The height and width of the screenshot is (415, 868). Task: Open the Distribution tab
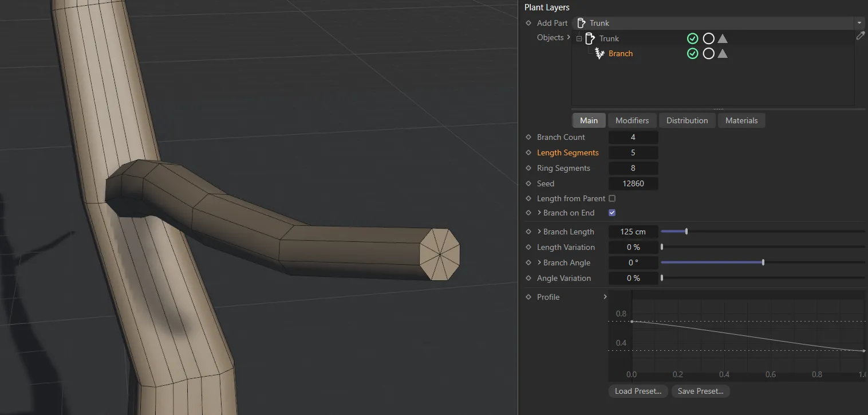(687, 120)
